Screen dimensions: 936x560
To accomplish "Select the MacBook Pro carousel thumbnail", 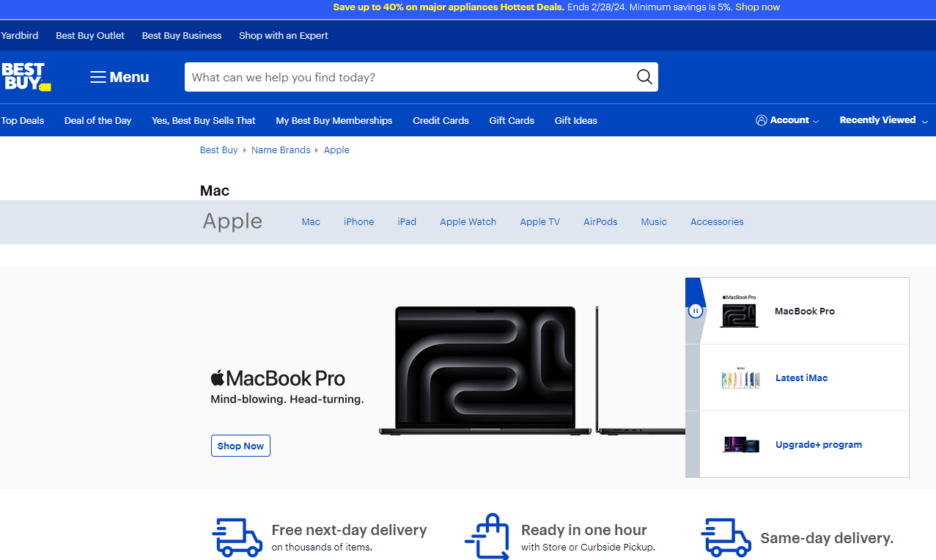I will click(x=739, y=312).
